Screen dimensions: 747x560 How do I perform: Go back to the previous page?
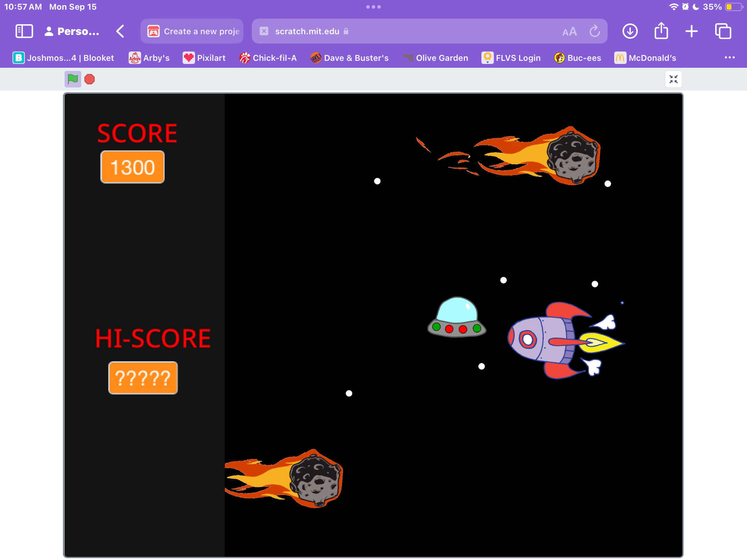[120, 31]
